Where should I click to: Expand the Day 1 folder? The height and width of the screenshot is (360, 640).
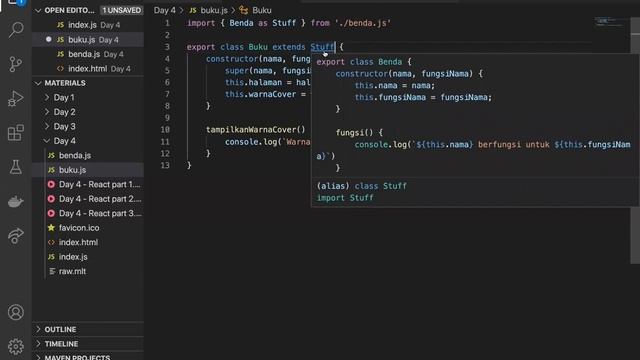click(47, 97)
